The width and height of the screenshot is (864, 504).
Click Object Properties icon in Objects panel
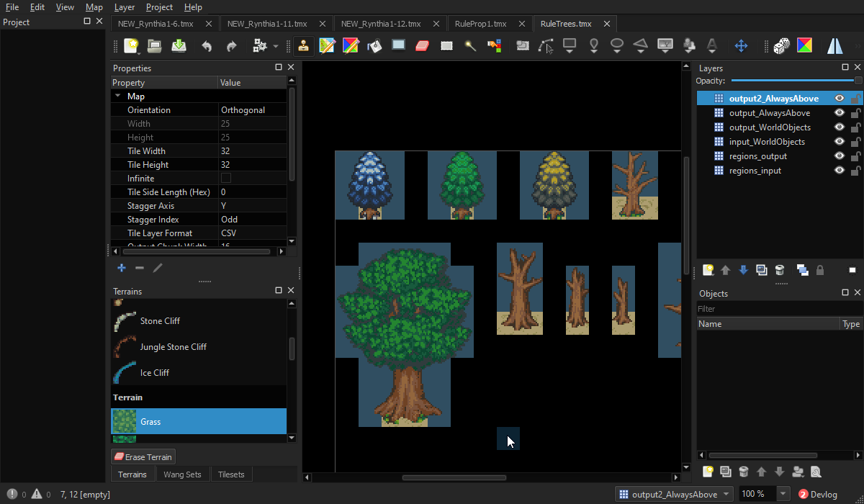816,472
